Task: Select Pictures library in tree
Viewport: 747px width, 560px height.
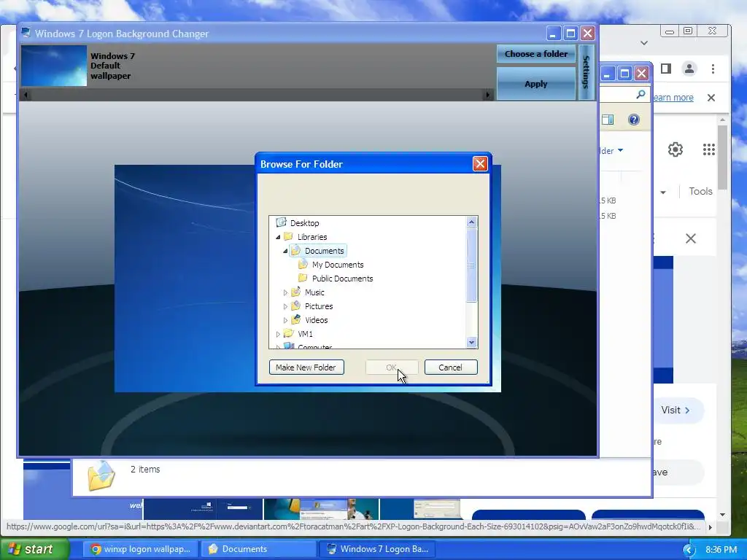Action: click(x=319, y=306)
